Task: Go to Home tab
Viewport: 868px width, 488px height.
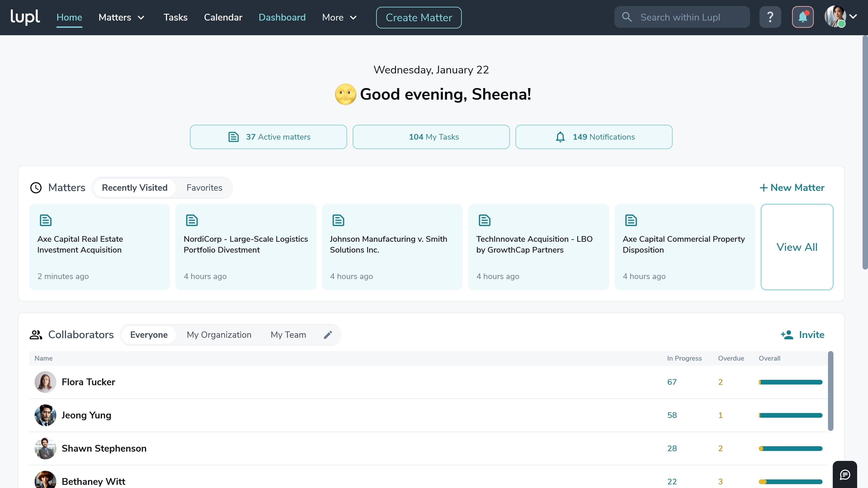Action: coord(69,17)
